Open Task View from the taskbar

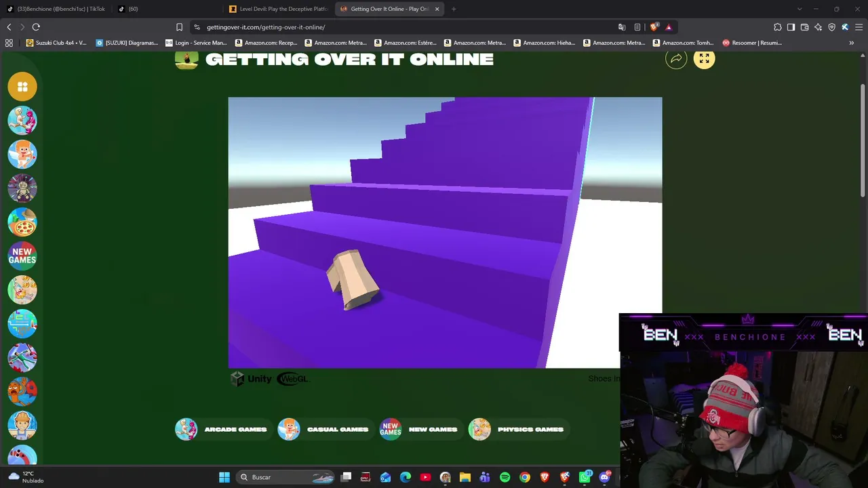click(x=346, y=477)
